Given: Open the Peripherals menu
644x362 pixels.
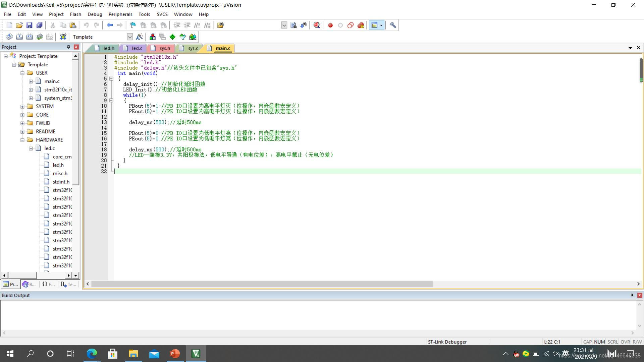Looking at the screenshot, I should pyautogui.click(x=120, y=14).
